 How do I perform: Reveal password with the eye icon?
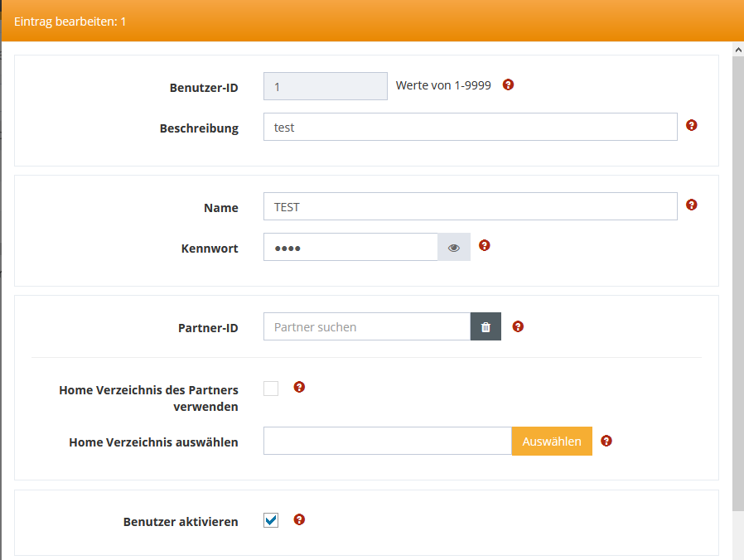point(454,248)
